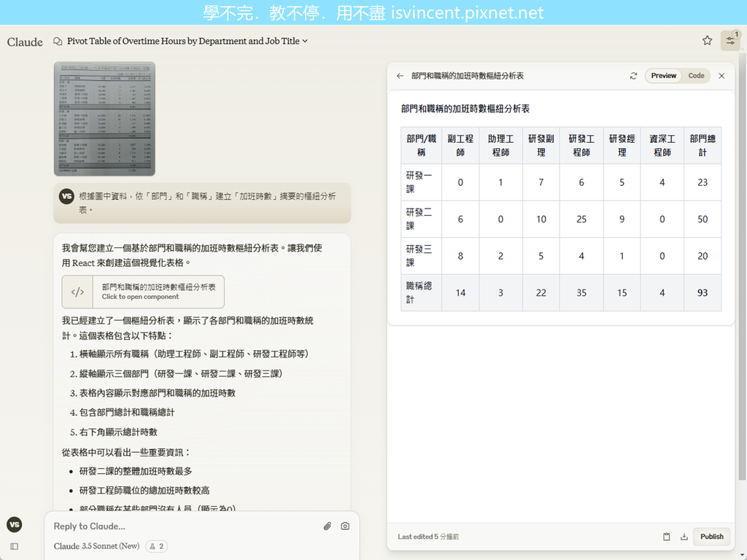Star this conversation
The image size is (747, 560).
tap(707, 41)
